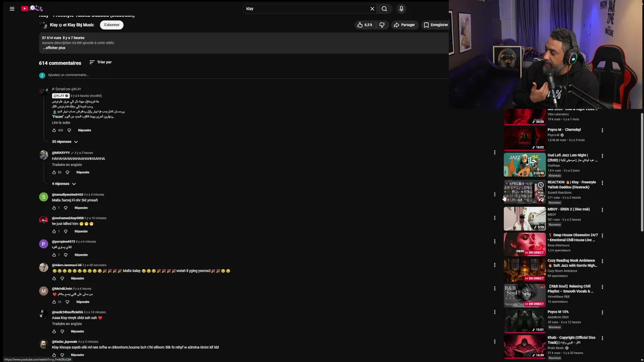The width and height of the screenshot is (644, 362).
Task: Click the Partager share button
Action: pyautogui.click(x=404, y=25)
